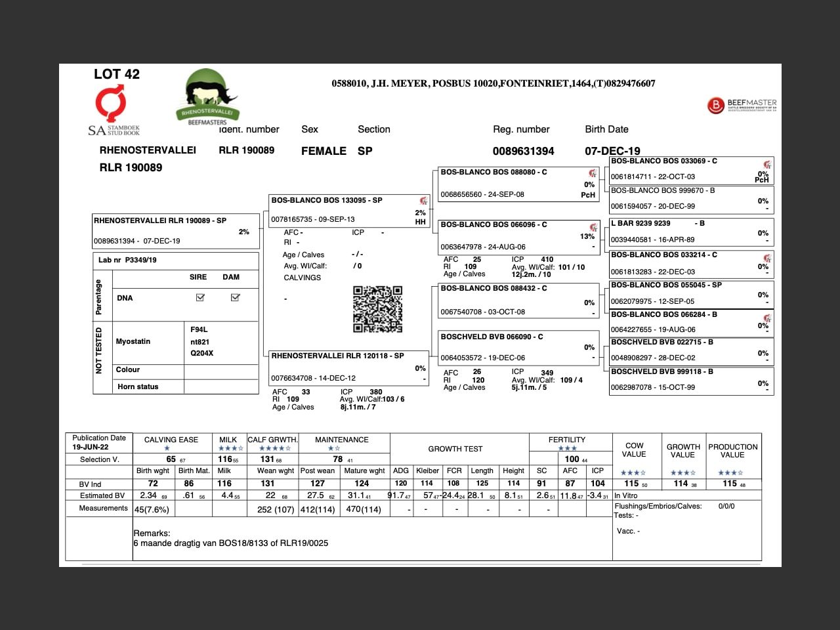Click the red icon in BOS 066096 box
This screenshot has height=630, width=840.
[593, 227]
